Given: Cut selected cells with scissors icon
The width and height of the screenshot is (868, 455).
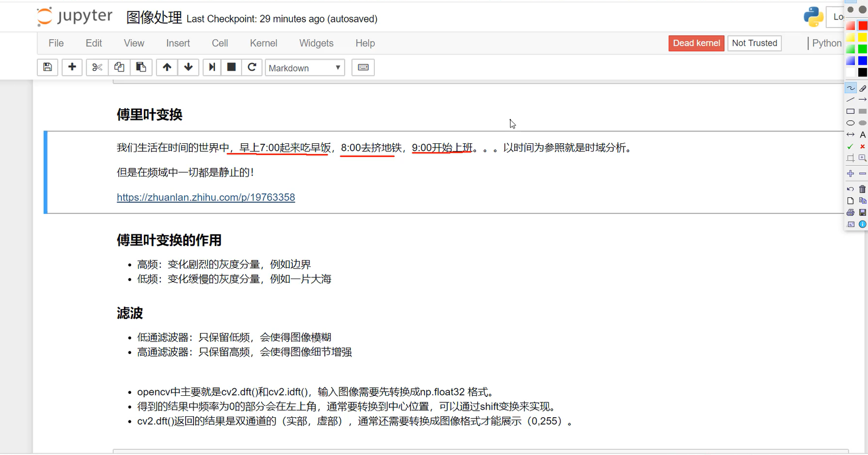Looking at the screenshot, I should (x=97, y=67).
